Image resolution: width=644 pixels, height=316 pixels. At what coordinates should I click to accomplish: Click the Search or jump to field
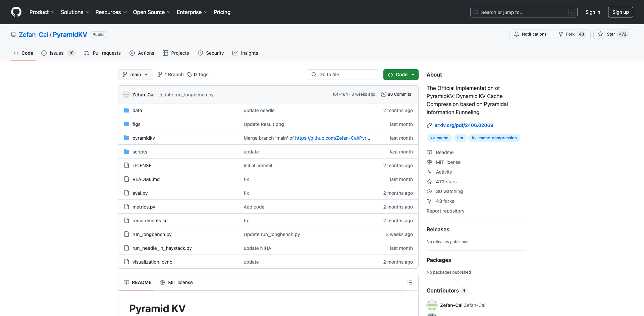point(524,12)
